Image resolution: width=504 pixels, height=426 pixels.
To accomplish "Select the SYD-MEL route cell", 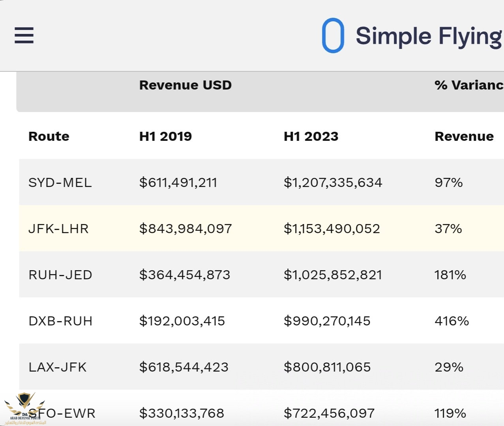I will [60, 183].
